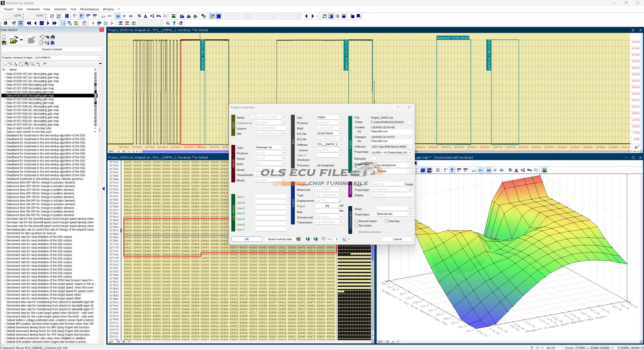Click the green P potential maps icon

coord(134,23)
